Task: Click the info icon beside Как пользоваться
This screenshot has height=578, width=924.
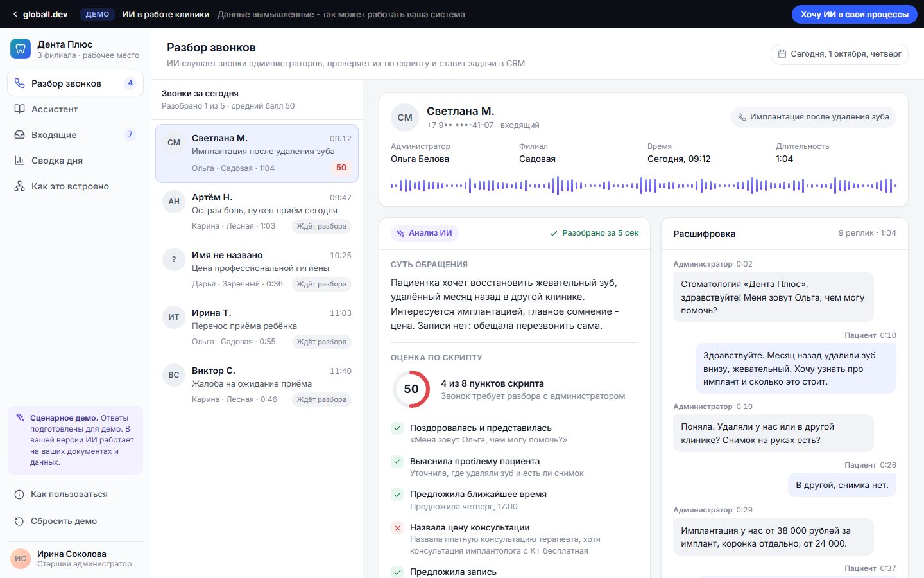Action: coord(19,495)
